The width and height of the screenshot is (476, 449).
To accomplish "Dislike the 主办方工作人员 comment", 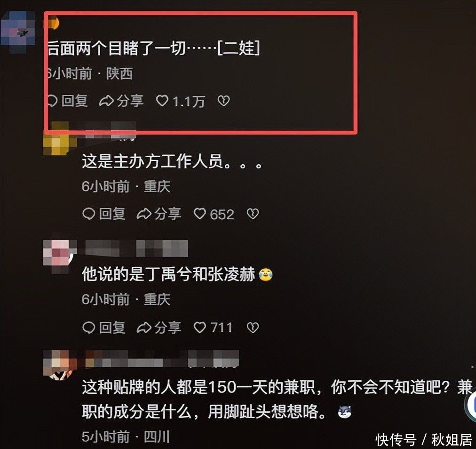I will [x=253, y=214].
